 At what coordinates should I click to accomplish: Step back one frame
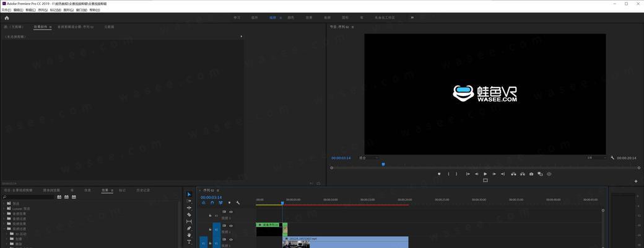pos(476,174)
